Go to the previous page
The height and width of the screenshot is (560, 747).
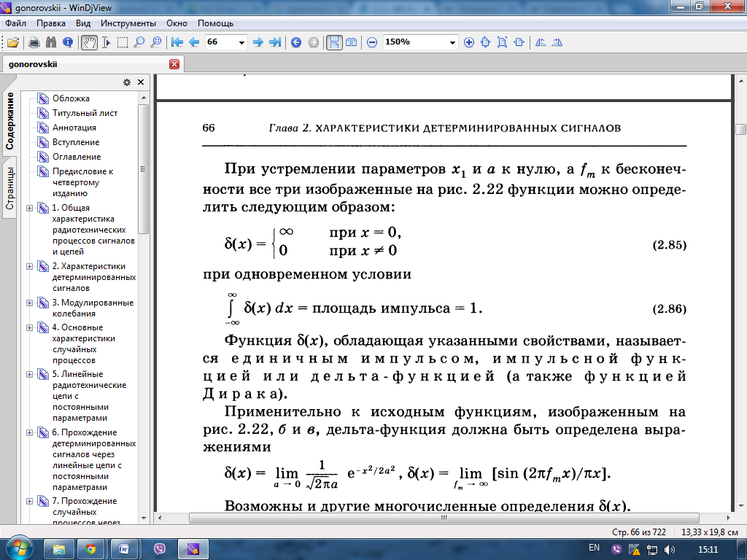(x=194, y=42)
